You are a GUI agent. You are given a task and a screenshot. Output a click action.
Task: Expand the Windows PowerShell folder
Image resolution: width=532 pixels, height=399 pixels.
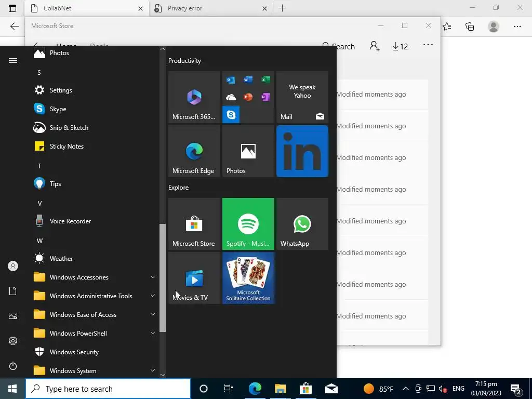tap(95, 333)
